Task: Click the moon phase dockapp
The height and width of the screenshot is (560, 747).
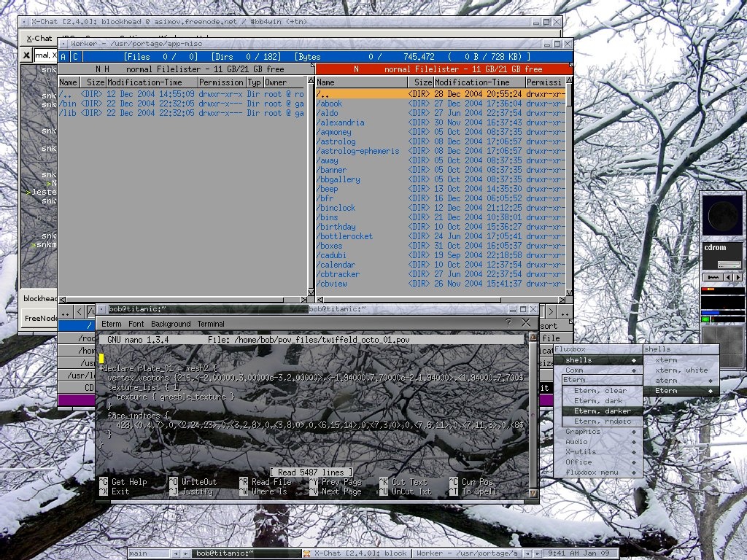Action: pyautogui.click(x=723, y=216)
